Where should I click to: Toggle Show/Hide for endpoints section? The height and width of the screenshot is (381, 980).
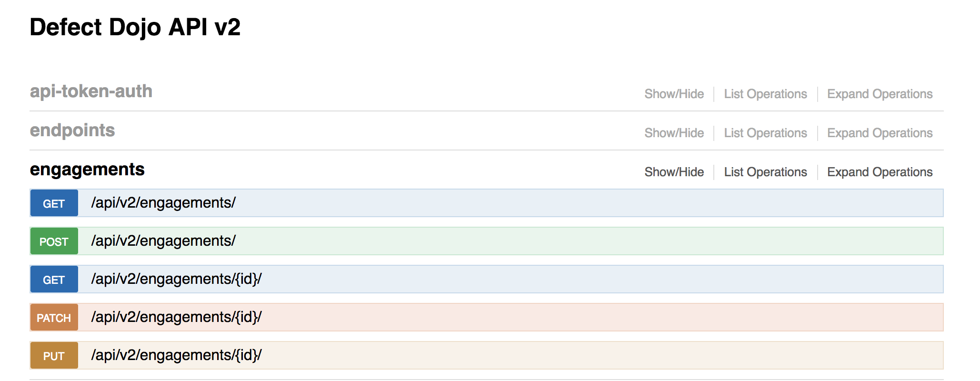[674, 133]
